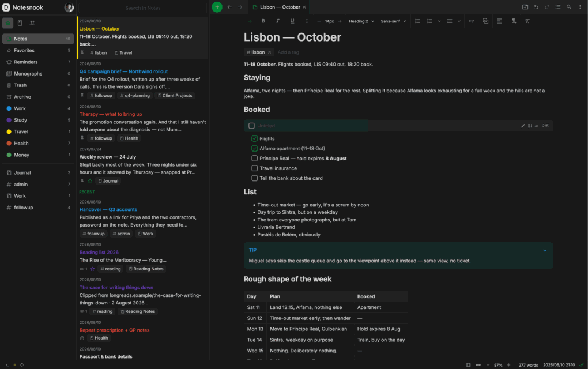588x369 pixels.
Task: Select the green Money color filter
Action: pyautogui.click(x=38, y=155)
